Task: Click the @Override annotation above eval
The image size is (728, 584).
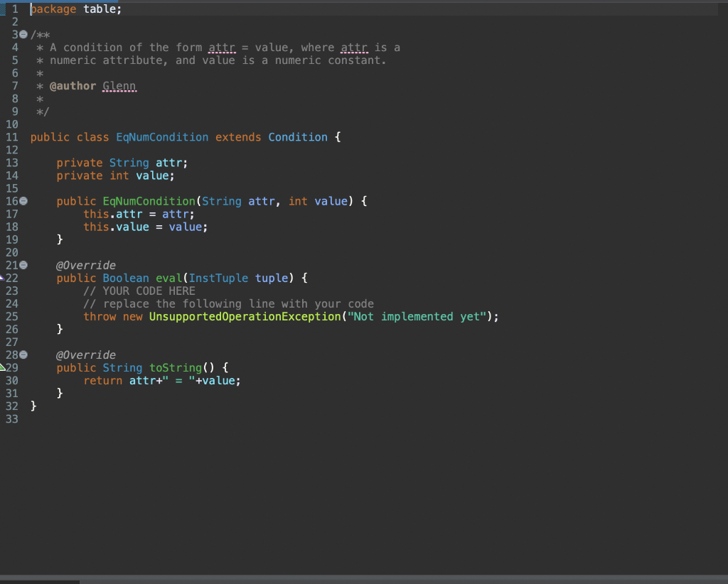Action: click(86, 265)
